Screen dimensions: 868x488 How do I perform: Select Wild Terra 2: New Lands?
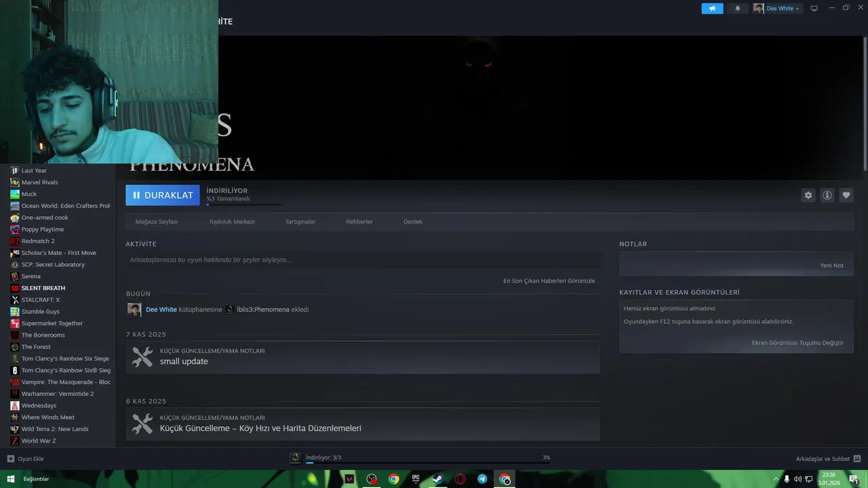[55, 429]
